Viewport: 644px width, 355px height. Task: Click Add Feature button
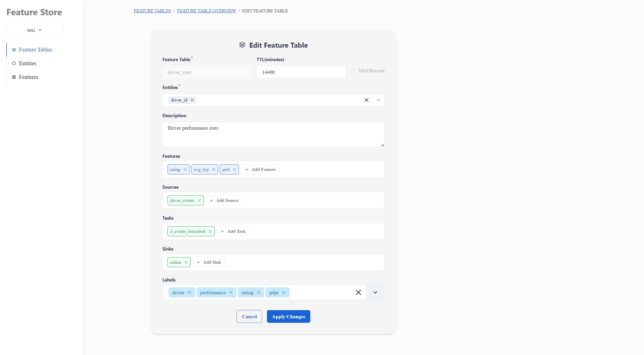point(260,170)
